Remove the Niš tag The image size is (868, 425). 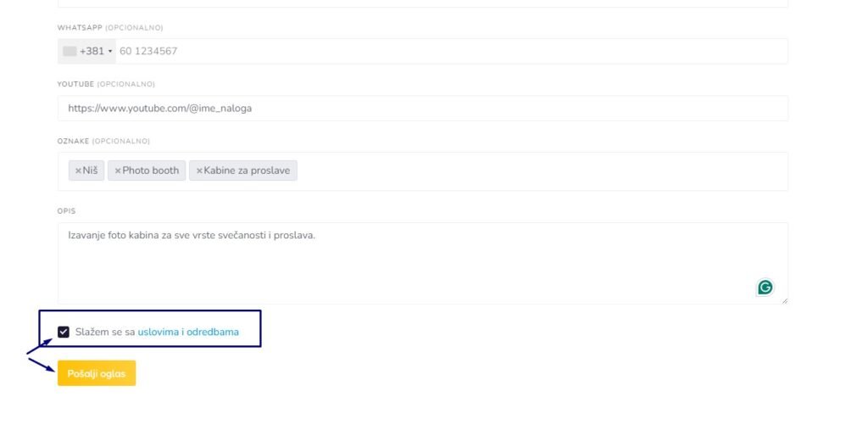(x=78, y=171)
